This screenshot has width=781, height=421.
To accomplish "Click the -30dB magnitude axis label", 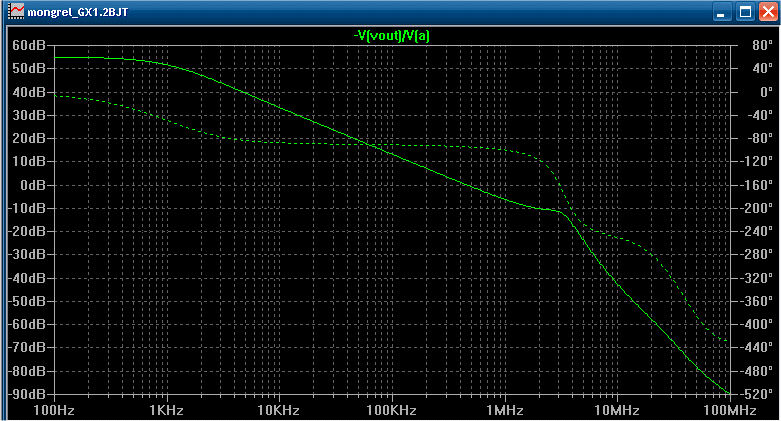I will coord(26,255).
